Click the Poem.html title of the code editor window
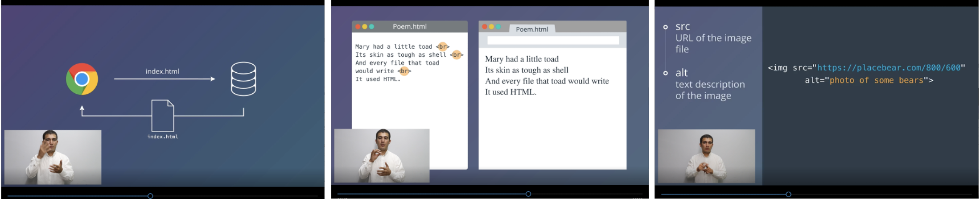The image size is (980, 199). pos(410,27)
